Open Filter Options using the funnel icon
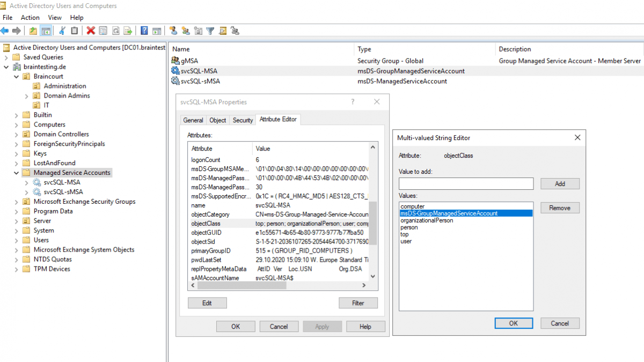 click(x=210, y=31)
